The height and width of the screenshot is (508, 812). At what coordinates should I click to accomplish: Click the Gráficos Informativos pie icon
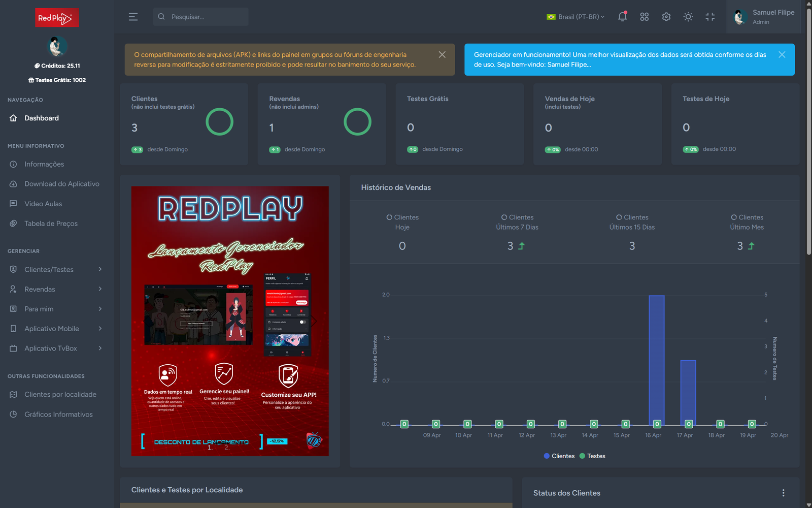13,414
